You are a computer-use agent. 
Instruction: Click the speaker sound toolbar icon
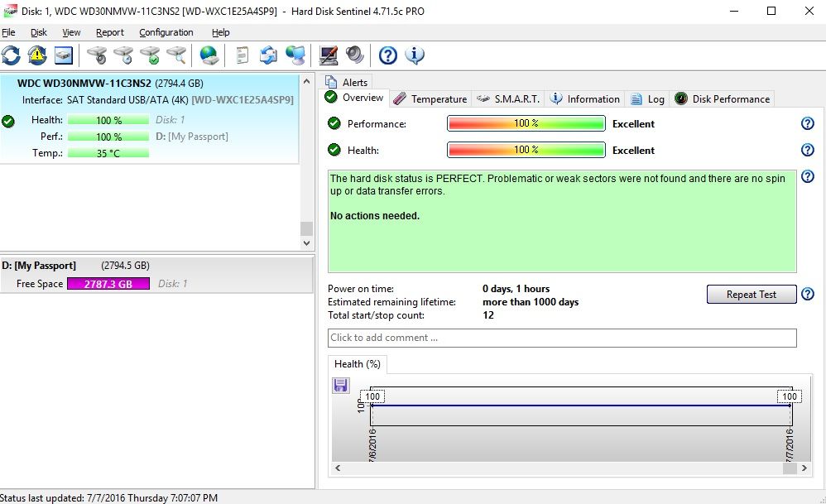pyautogui.click(x=354, y=55)
